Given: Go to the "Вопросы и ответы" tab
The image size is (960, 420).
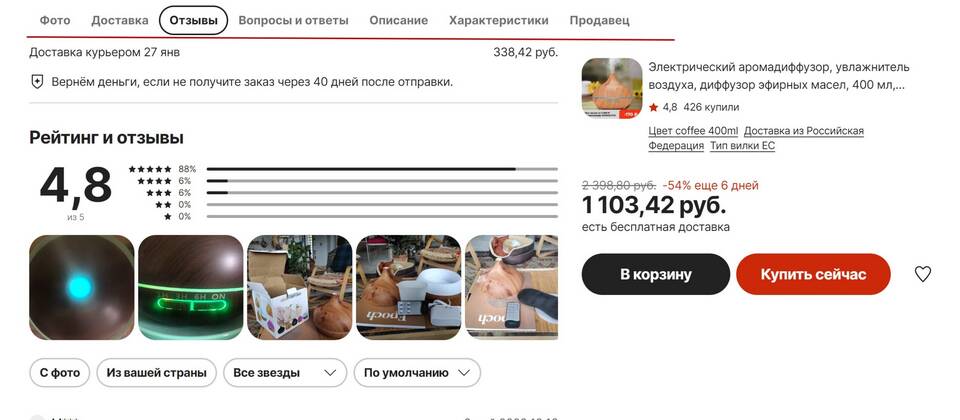Looking at the screenshot, I should tap(293, 20).
